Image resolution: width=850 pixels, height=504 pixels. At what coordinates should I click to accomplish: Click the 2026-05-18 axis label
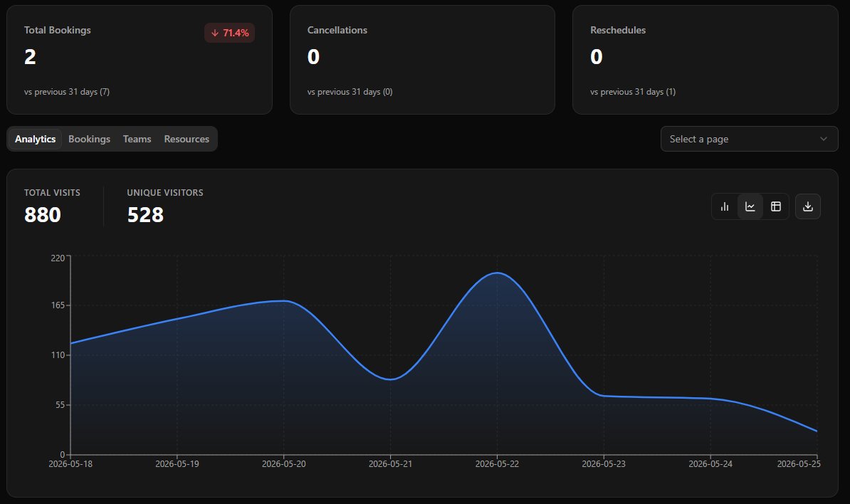(70, 464)
